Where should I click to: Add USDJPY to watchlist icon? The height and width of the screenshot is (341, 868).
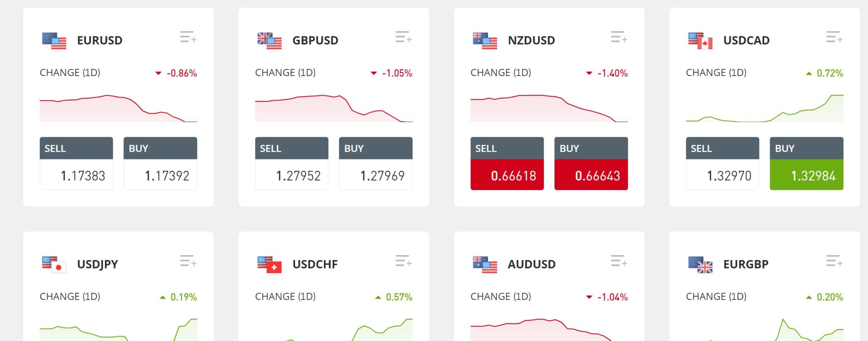[188, 261]
